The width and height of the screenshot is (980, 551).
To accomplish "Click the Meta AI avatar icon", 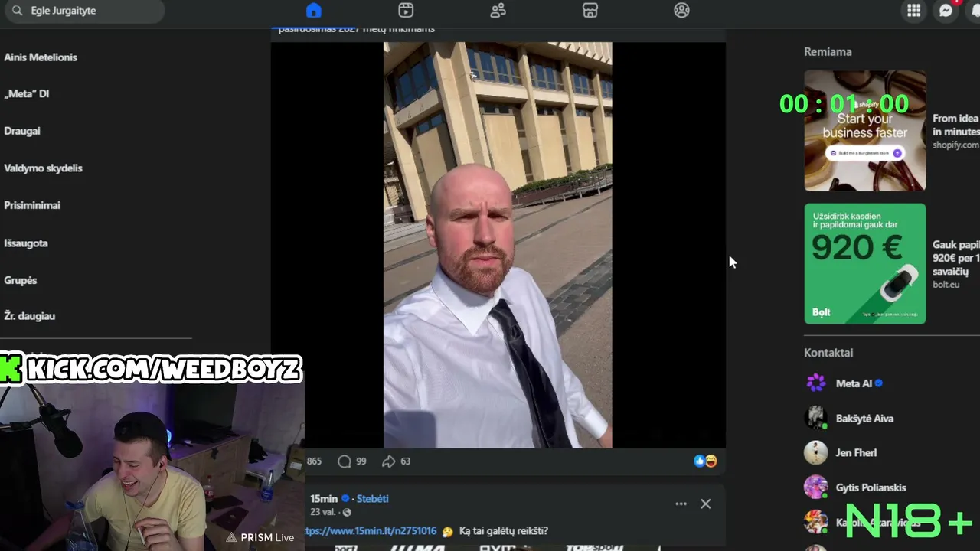I will click(816, 383).
